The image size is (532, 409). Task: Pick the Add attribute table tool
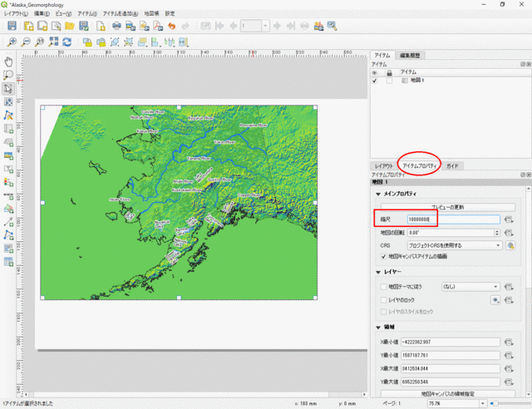click(8, 262)
